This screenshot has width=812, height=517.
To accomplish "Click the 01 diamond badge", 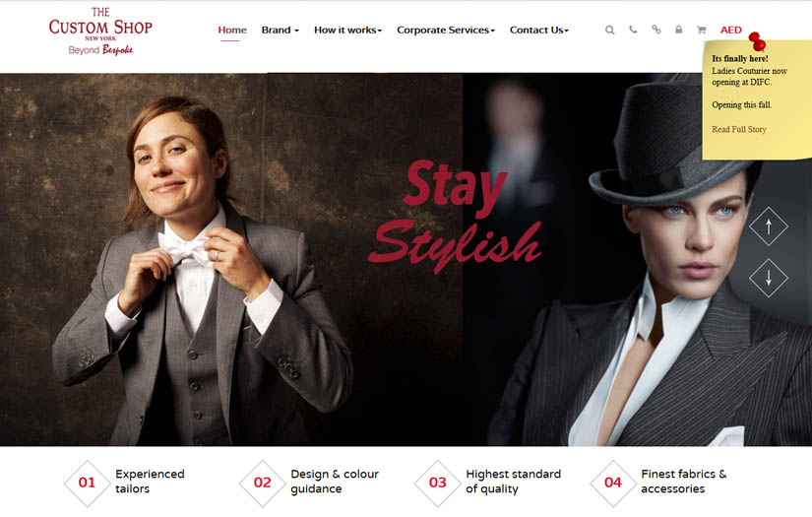I will click(87, 483).
